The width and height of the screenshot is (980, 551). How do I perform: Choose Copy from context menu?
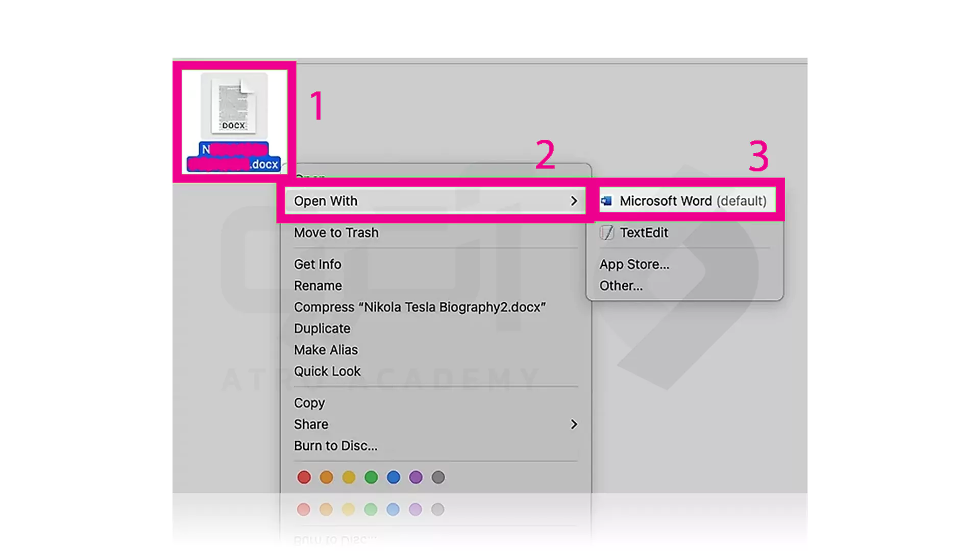[x=309, y=403]
